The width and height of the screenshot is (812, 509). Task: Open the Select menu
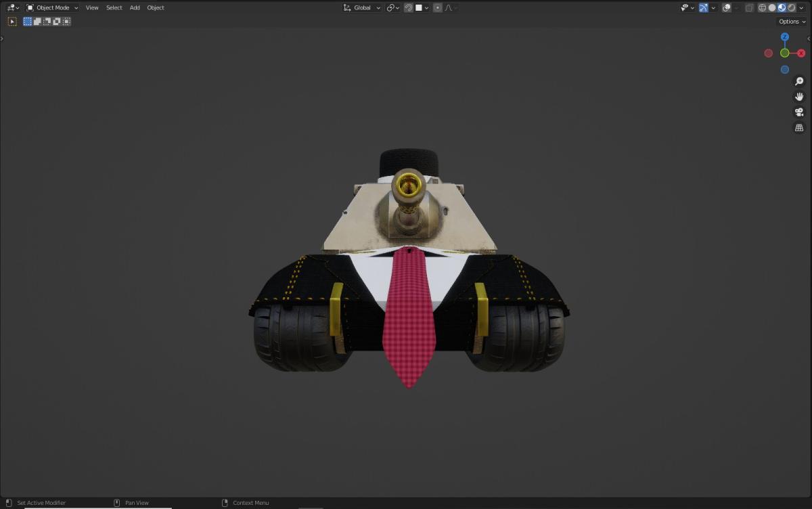114,7
